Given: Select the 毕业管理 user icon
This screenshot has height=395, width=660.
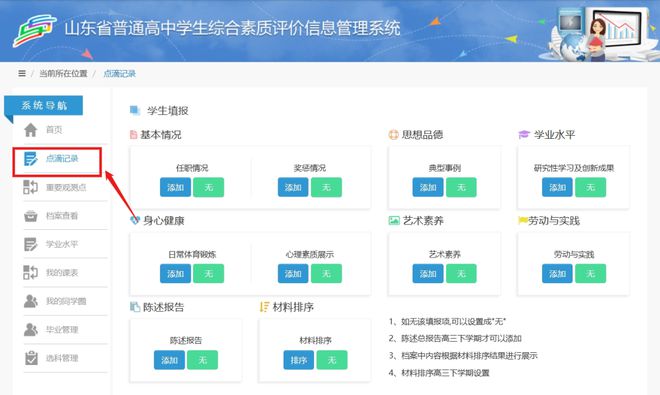Looking at the screenshot, I should [x=31, y=329].
